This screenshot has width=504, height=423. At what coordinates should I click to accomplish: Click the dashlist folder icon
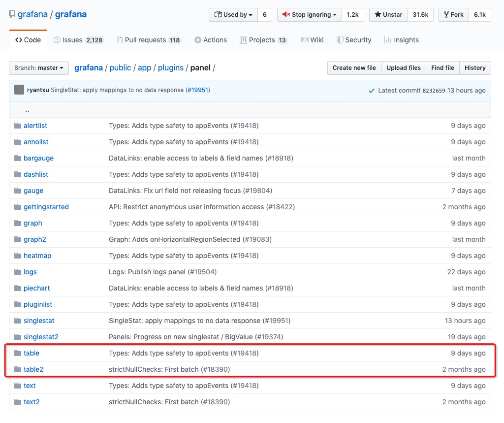18,174
